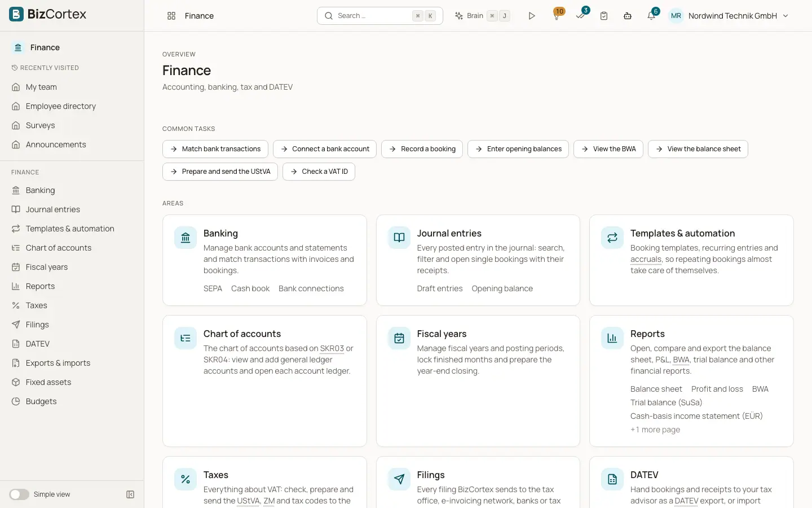Click the Match bank transactions button
This screenshot has width=812, height=508.
pos(215,149)
